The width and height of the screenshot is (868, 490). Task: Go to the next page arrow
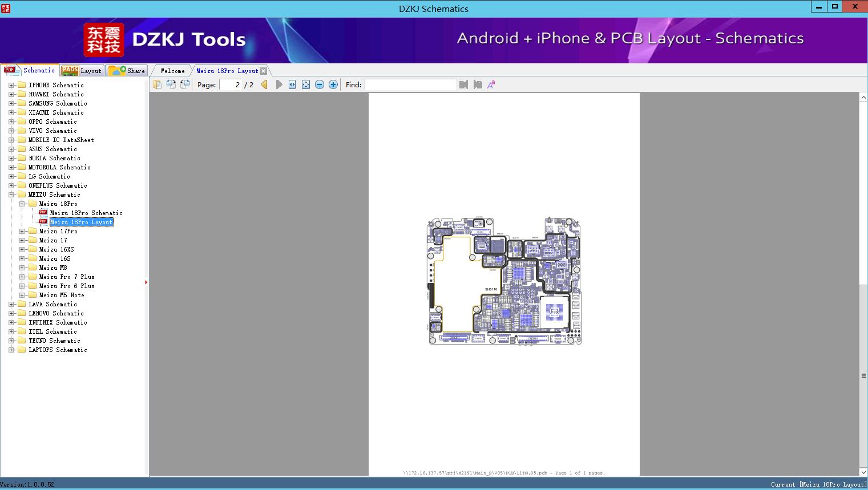278,84
